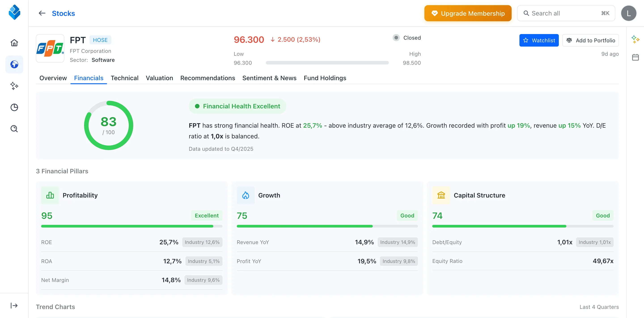Viewport: 644px width, 318px height.
Task: Click the back arrow next to Stocks
Action: coord(42,13)
